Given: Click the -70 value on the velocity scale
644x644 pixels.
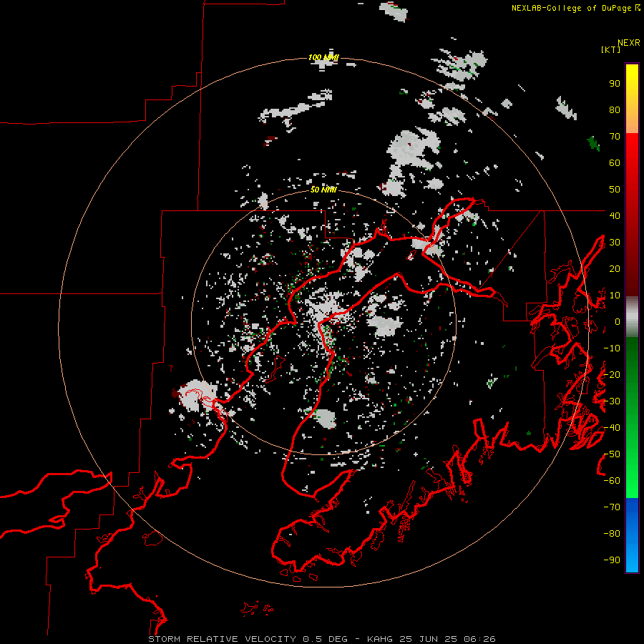Looking at the screenshot, I should 612,507.
